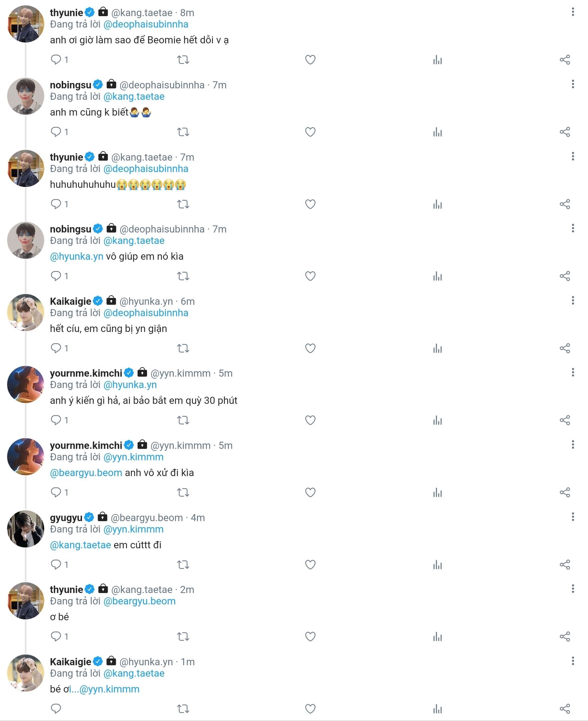
Task: Open more options for yournme.kimchi's 'quỳ 30 phút' tweet
Action: (573, 372)
